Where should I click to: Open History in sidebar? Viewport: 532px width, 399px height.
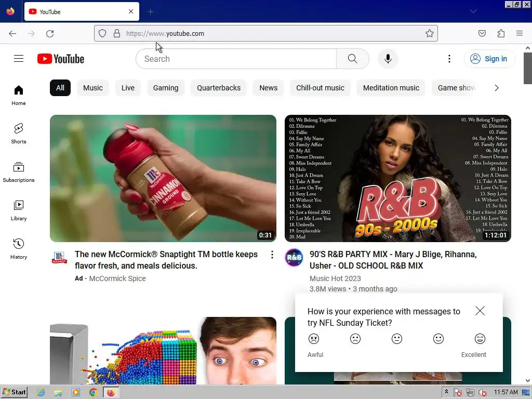tap(19, 249)
